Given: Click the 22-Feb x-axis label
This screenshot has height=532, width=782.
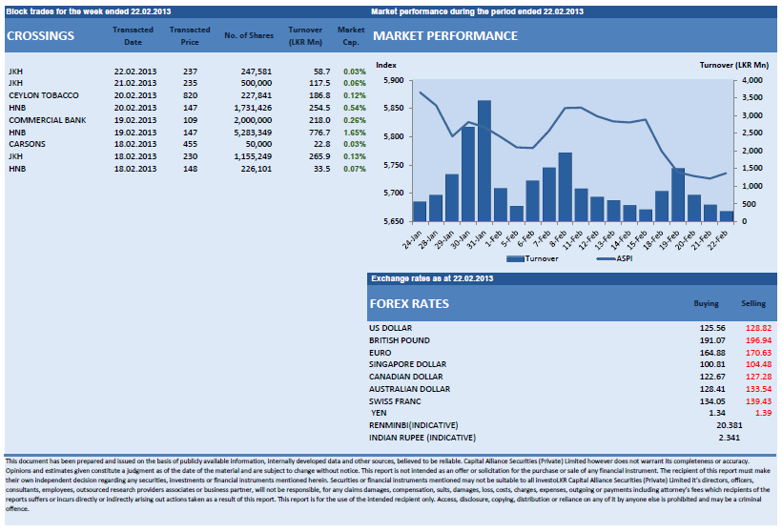Looking at the screenshot, I should point(718,240).
